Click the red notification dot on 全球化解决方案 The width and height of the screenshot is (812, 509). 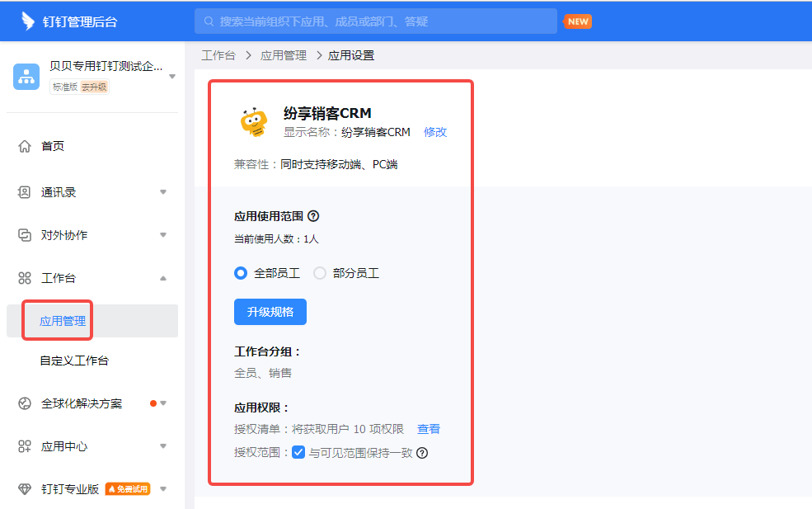[x=153, y=403]
